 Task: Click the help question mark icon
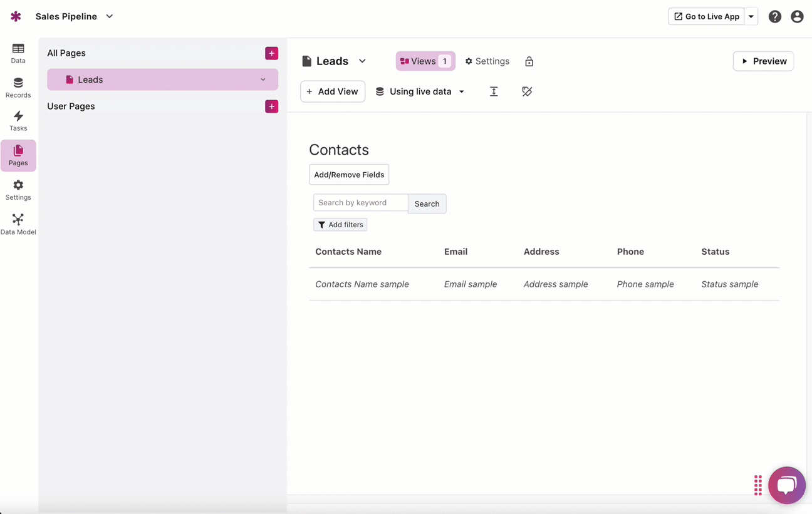point(775,17)
